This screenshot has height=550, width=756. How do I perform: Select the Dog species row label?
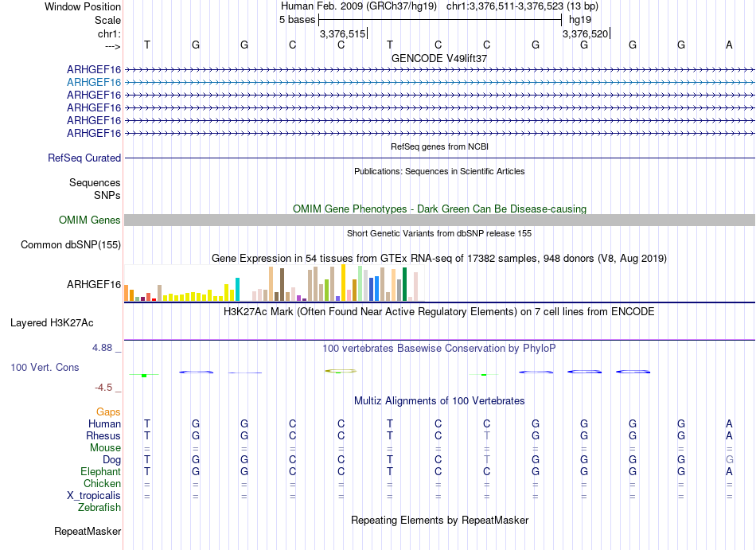(111, 460)
